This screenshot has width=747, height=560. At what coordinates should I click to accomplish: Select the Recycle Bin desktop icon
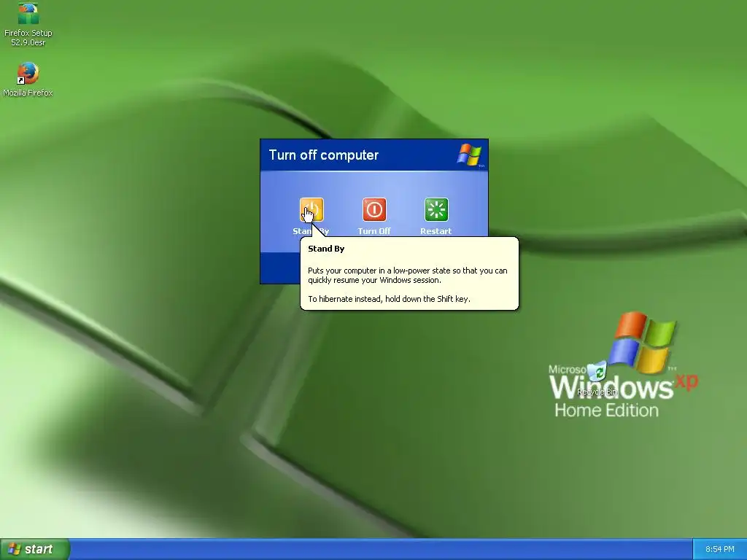tap(597, 379)
